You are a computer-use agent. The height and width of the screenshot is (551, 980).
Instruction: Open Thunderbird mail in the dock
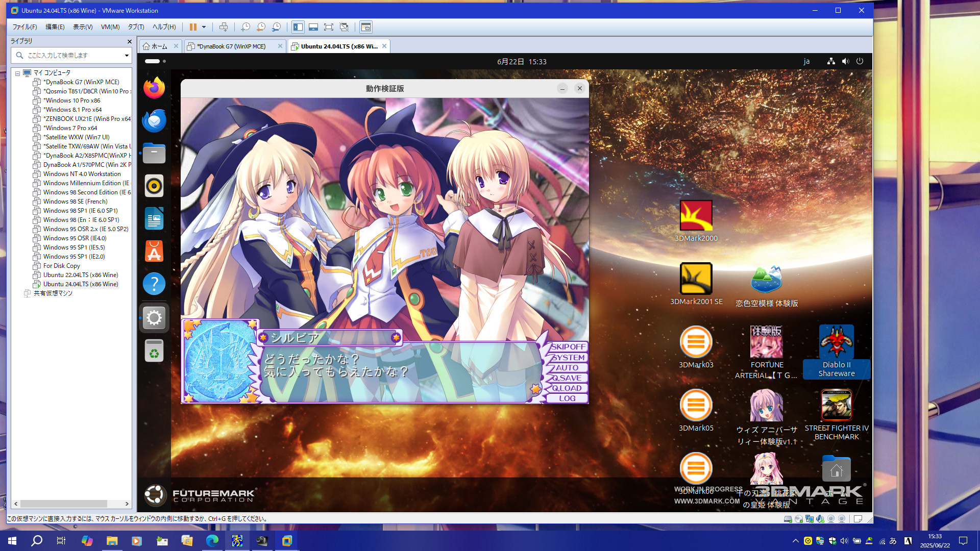click(x=154, y=120)
